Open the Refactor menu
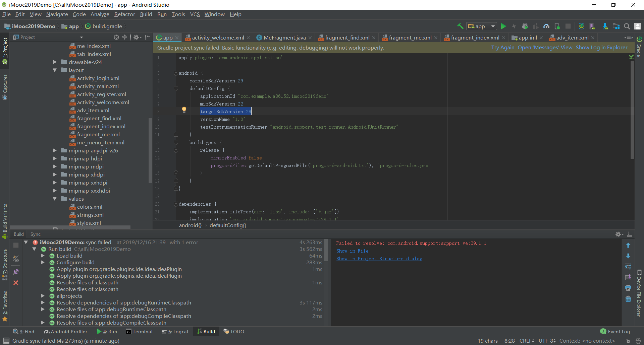The height and width of the screenshot is (345, 644). (124, 14)
